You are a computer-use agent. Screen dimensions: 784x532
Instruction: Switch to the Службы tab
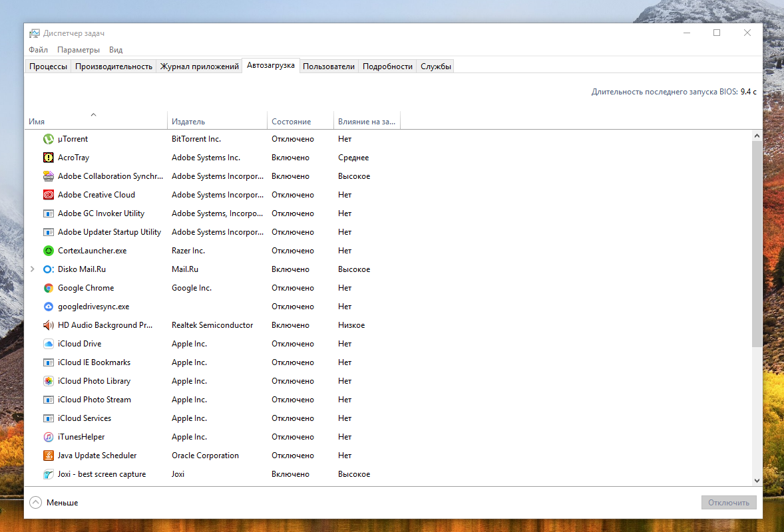(x=435, y=66)
